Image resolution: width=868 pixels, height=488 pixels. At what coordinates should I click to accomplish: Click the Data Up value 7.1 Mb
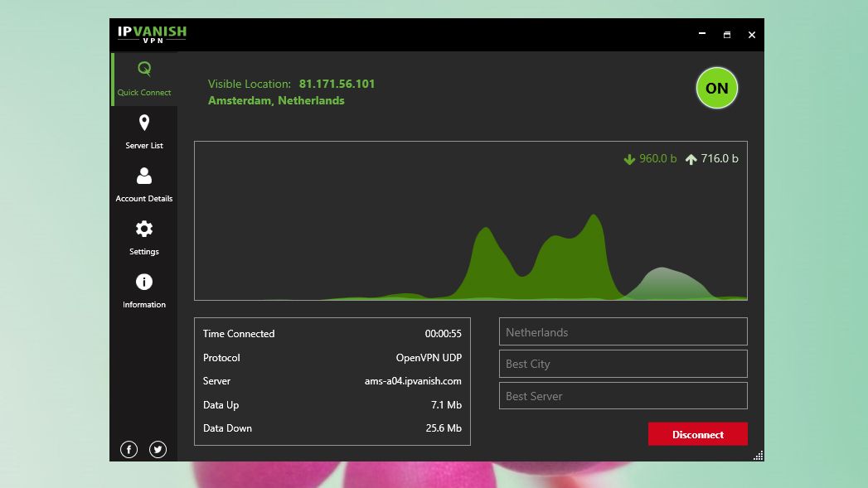(x=446, y=405)
